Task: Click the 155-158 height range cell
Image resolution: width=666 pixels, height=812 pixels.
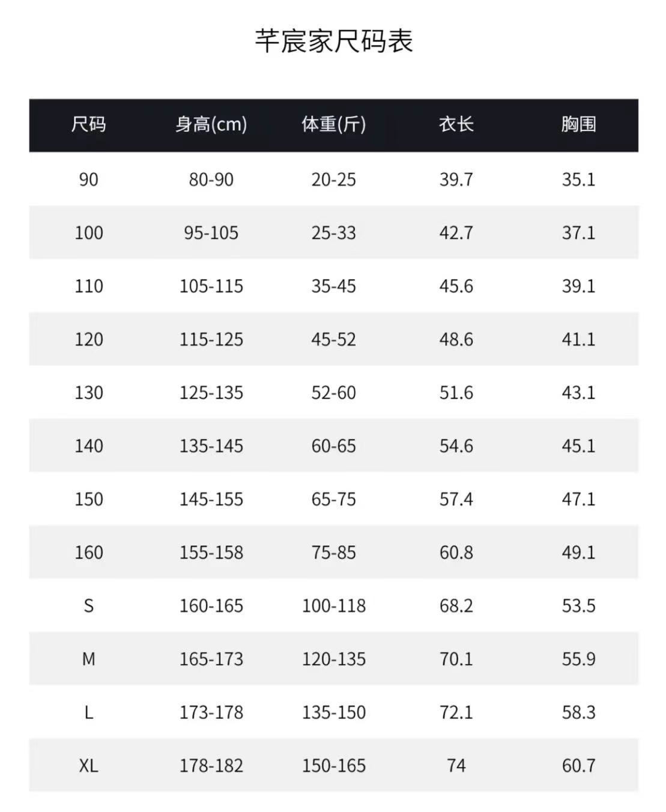Action: tap(211, 553)
